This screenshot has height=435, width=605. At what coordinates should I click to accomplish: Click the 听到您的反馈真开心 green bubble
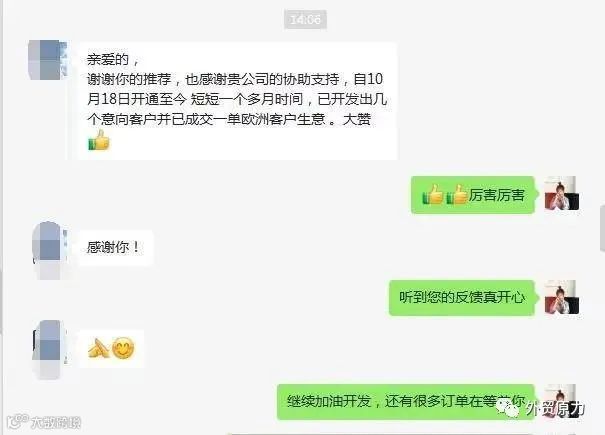click(x=462, y=298)
